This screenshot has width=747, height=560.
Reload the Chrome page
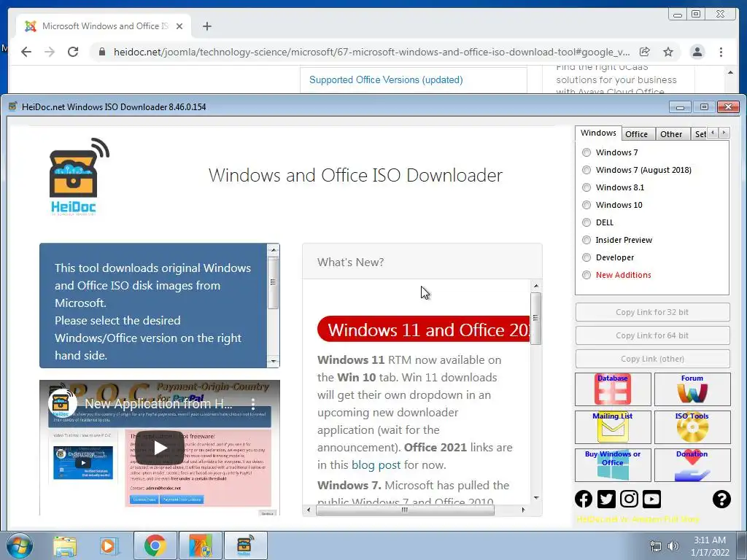pos(73,52)
